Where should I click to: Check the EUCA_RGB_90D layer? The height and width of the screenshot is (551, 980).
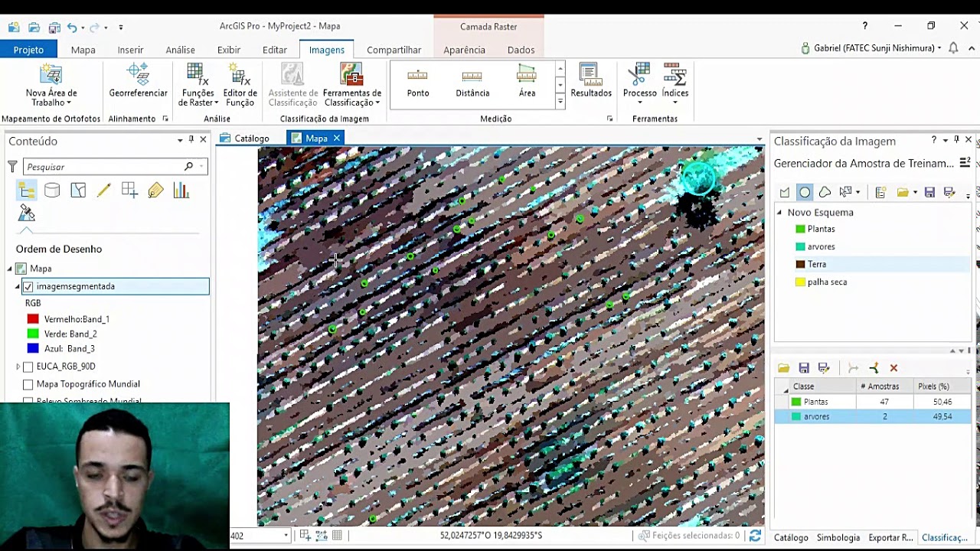click(28, 367)
